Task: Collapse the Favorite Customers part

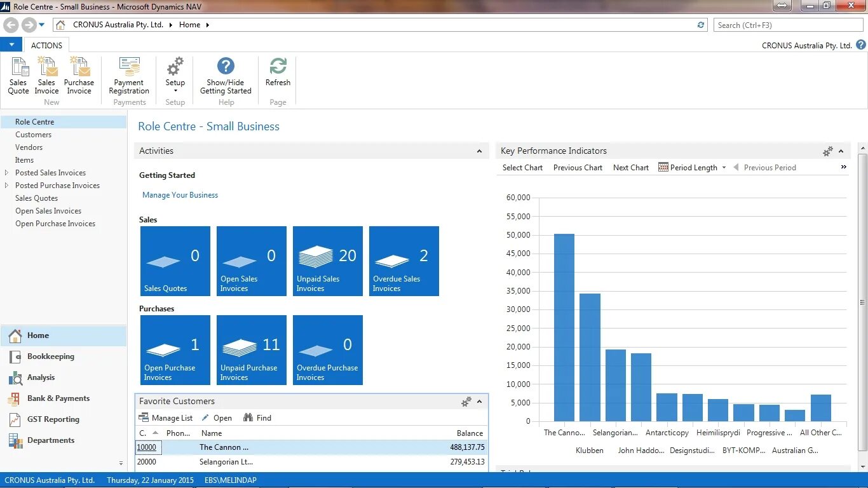Action: [x=479, y=402]
